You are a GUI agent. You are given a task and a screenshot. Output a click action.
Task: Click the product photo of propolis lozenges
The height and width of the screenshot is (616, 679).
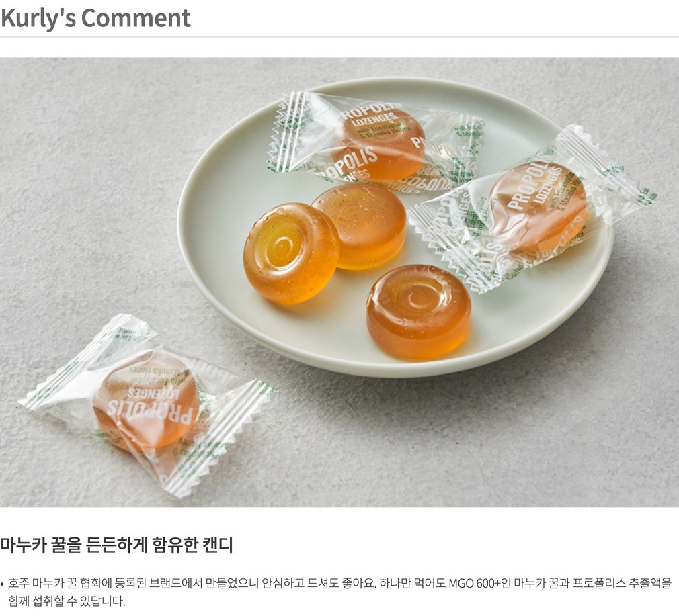[339, 282]
